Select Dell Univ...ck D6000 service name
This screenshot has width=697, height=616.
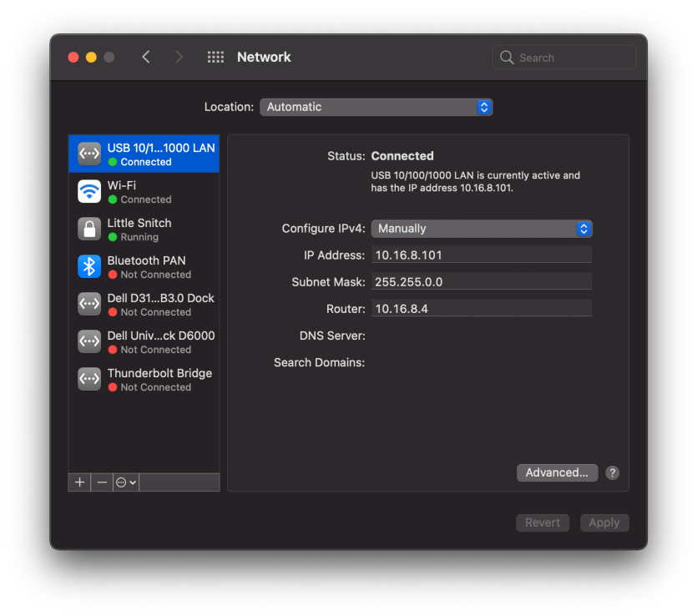[161, 336]
